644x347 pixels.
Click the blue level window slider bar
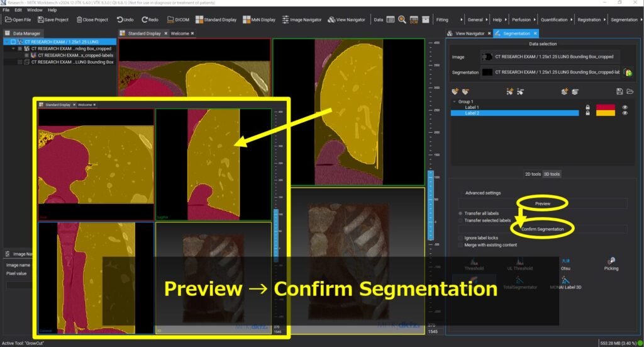click(x=430, y=205)
